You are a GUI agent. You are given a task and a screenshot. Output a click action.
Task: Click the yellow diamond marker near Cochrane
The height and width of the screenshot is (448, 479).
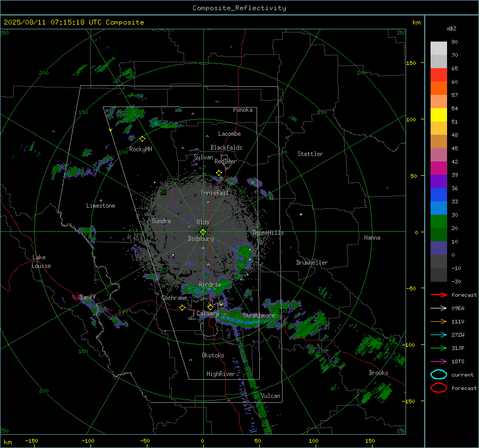click(x=183, y=307)
